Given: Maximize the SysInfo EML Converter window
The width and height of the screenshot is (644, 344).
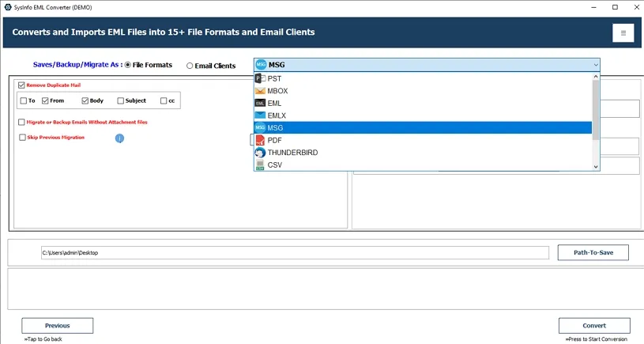Looking at the screenshot, I should tap(615, 7).
